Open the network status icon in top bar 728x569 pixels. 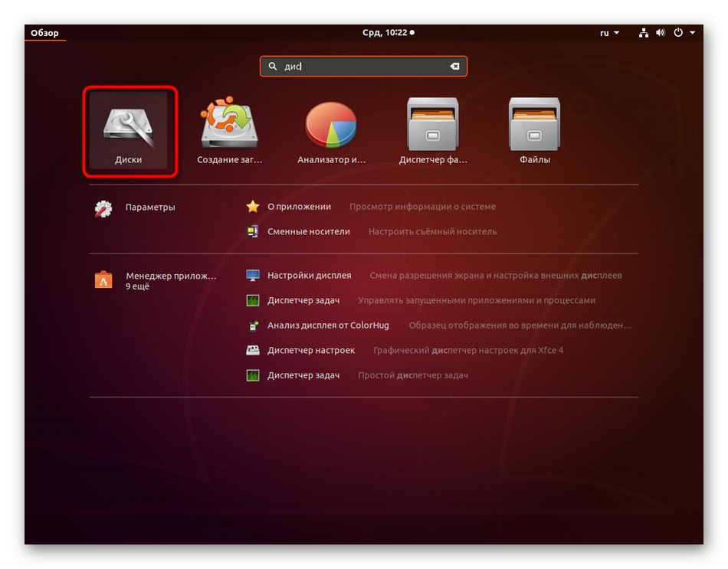[644, 33]
